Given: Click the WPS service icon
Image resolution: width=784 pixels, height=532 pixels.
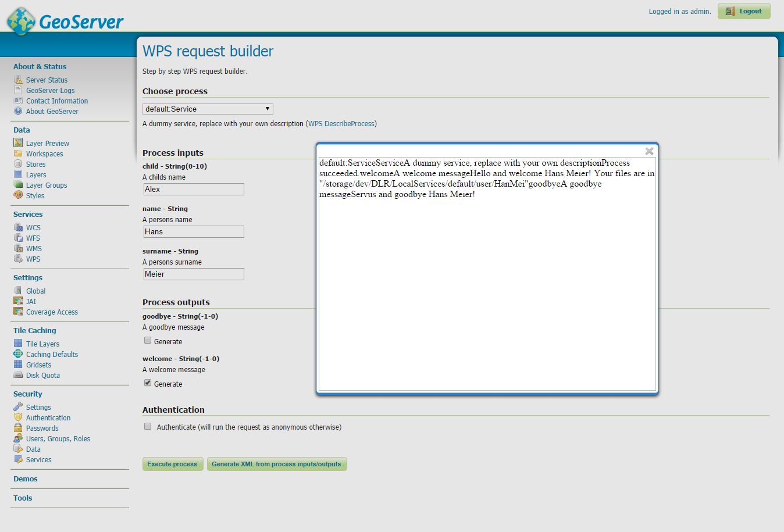Looking at the screenshot, I should pos(18,259).
